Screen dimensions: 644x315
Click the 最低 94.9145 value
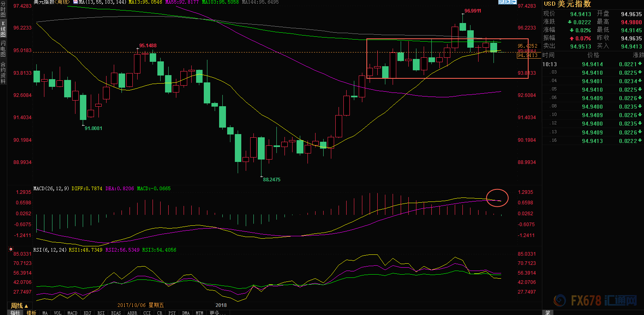coord(631,30)
